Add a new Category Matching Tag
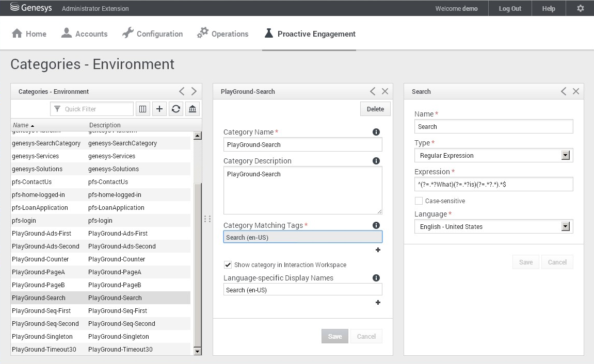This screenshot has width=594, height=364. point(378,250)
